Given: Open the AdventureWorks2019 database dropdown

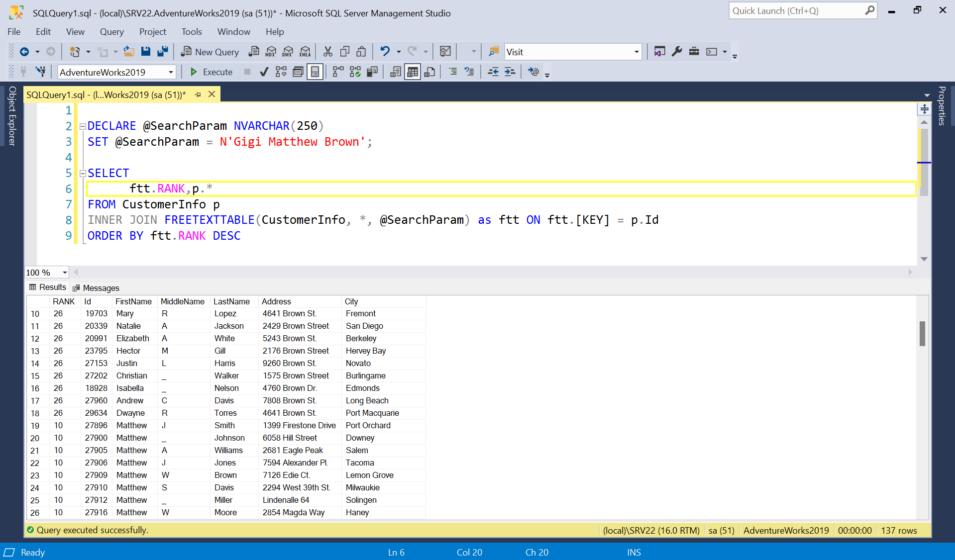Looking at the screenshot, I should click(x=171, y=72).
